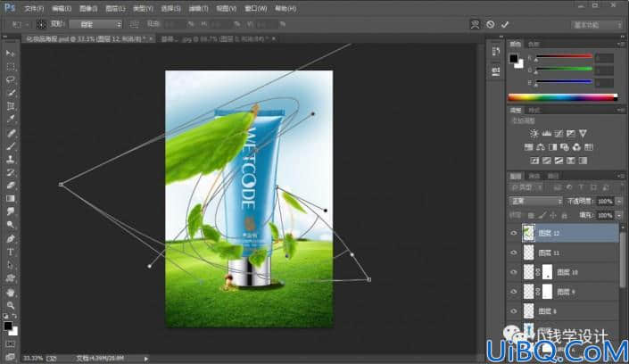The width and height of the screenshot is (629, 364).
Task: Click the 图层 10 layer mask thumbnail
Action: click(x=548, y=272)
